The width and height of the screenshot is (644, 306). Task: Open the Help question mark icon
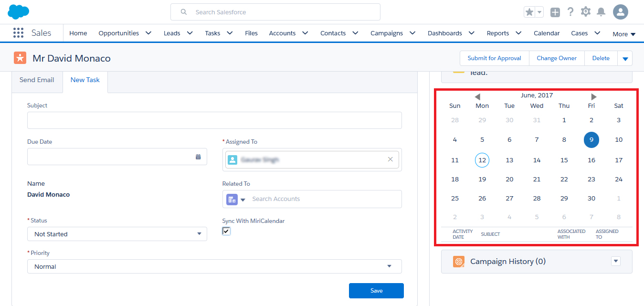click(x=570, y=12)
